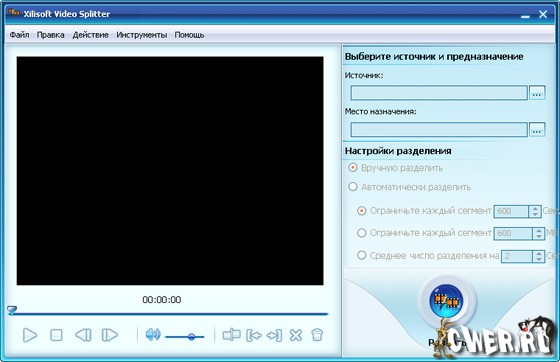Browse destination folder with '...' button
560x362 pixels.
click(537, 130)
